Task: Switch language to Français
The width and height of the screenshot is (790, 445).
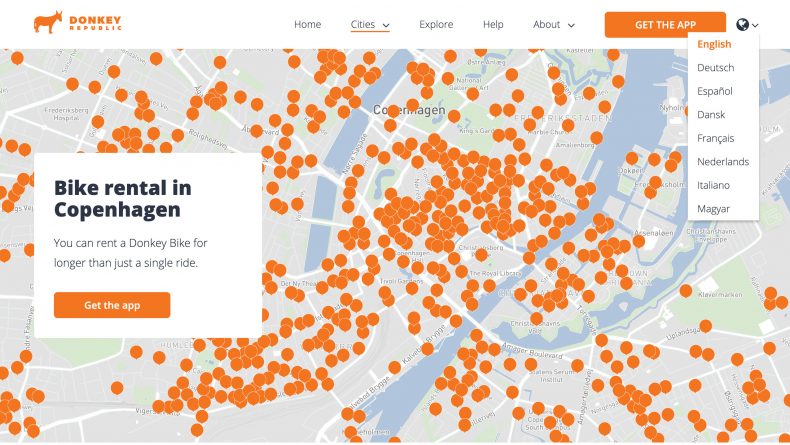Action: point(715,138)
